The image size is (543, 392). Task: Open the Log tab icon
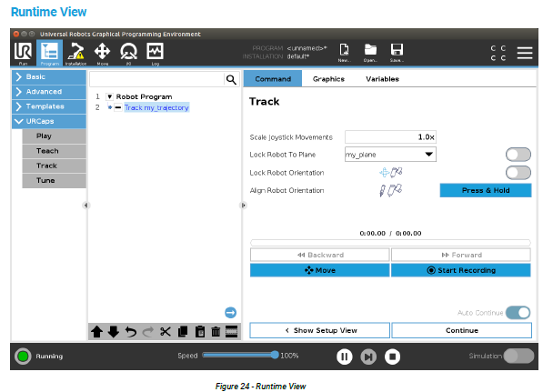[x=155, y=53]
